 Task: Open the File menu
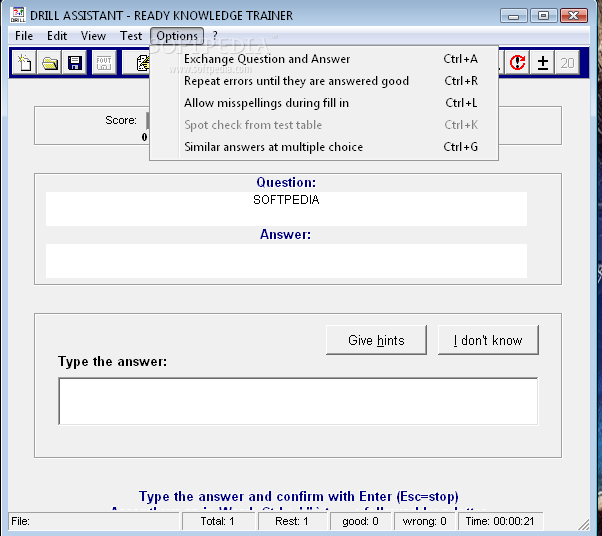24,36
